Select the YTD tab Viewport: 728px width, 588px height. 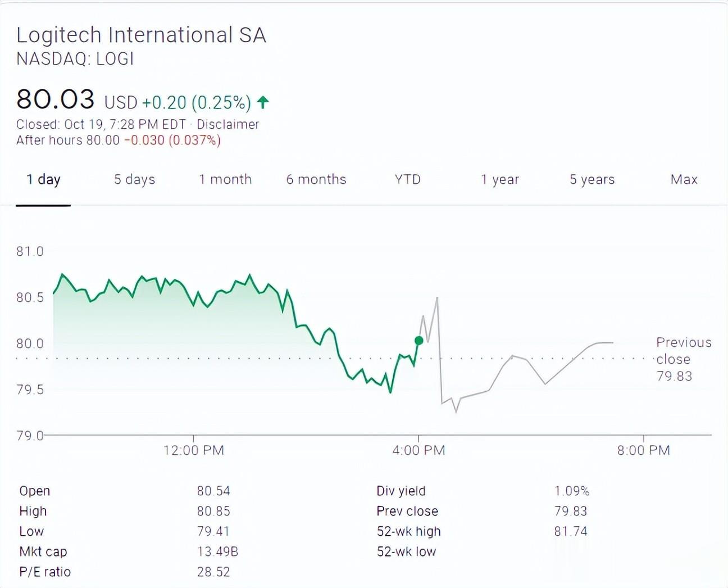pos(408,179)
